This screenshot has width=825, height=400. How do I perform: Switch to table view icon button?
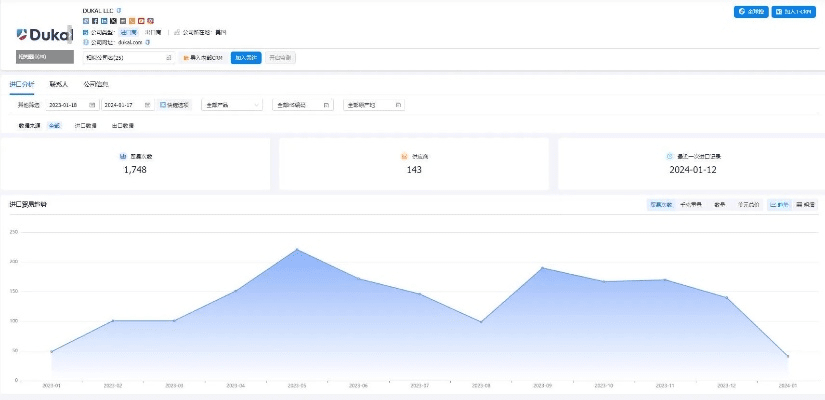pos(806,204)
